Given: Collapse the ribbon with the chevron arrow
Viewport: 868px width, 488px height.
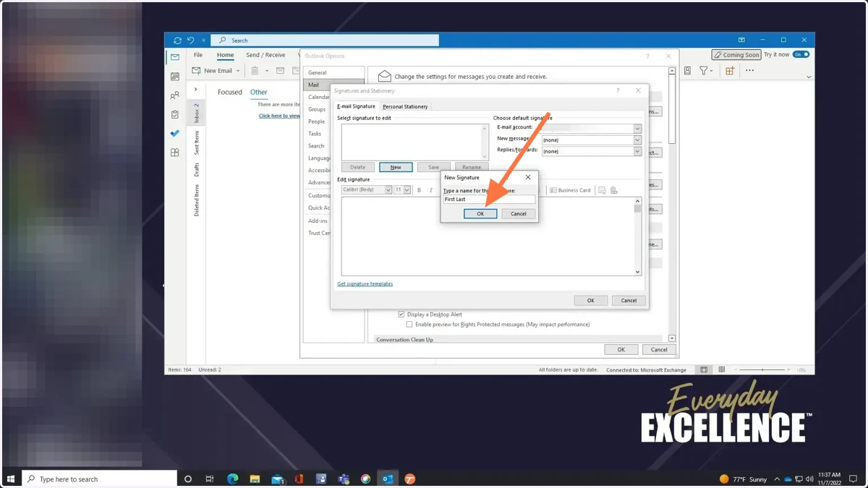Looking at the screenshot, I should [809, 77].
